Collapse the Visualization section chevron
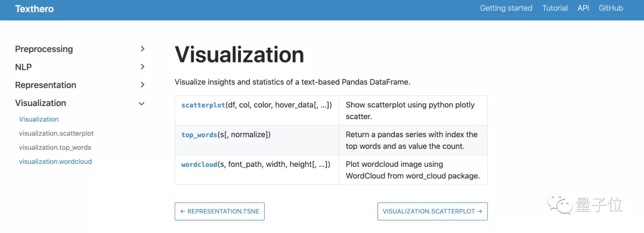 [142, 103]
